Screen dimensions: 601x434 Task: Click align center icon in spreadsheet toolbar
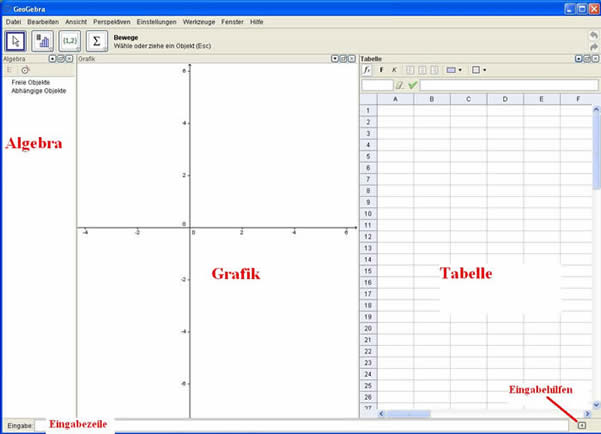point(422,70)
